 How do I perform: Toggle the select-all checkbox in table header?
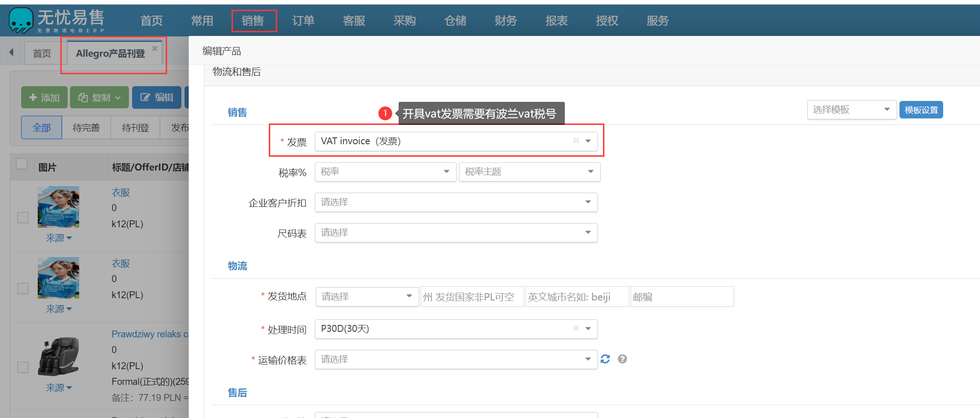coord(22,164)
